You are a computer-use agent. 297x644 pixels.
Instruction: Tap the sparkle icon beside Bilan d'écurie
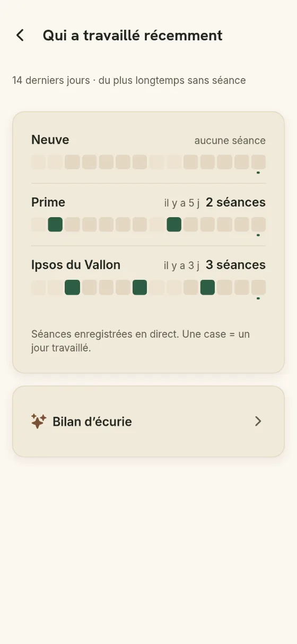tap(39, 422)
